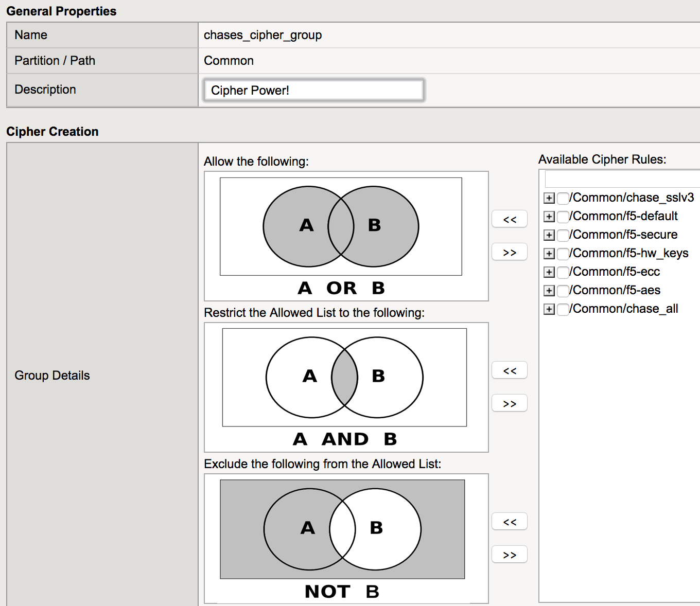Click the Available Cipher Rules search box
This screenshot has height=606, width=700.
click(x=622, y=179)
